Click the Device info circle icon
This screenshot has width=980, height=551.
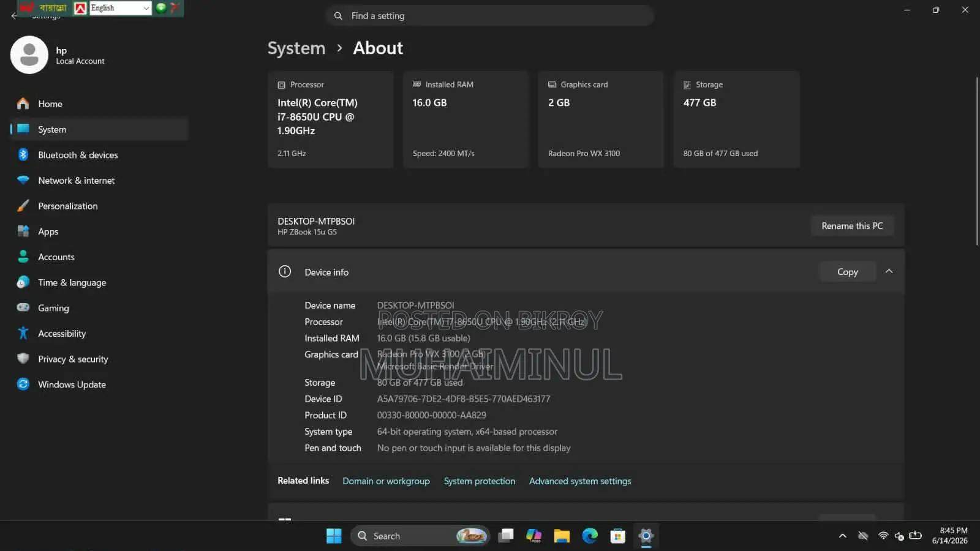click(x=285, y=272)
